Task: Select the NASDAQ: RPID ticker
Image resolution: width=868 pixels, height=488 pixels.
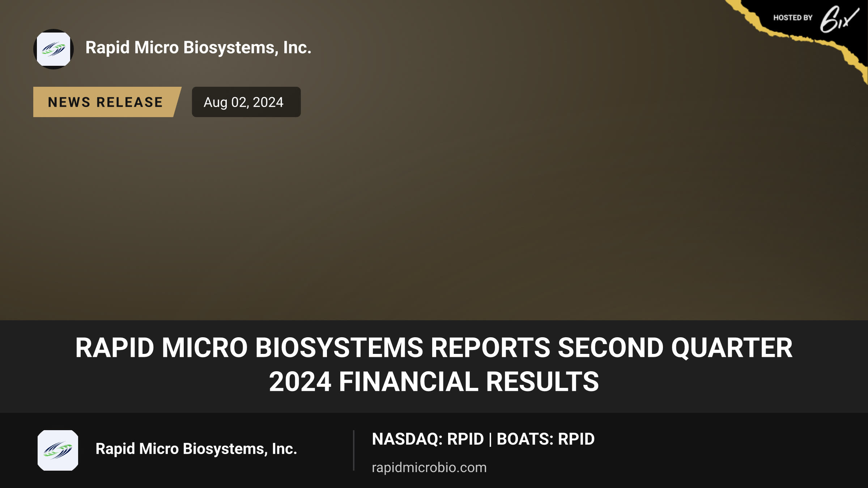Action: coord(428,439)
